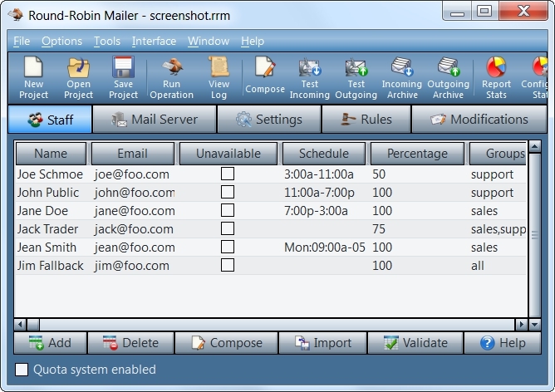Mark Jim Fallback as unavailable
Screen dimensions: 555x392
pyautogui.click(x=228, y=265)
